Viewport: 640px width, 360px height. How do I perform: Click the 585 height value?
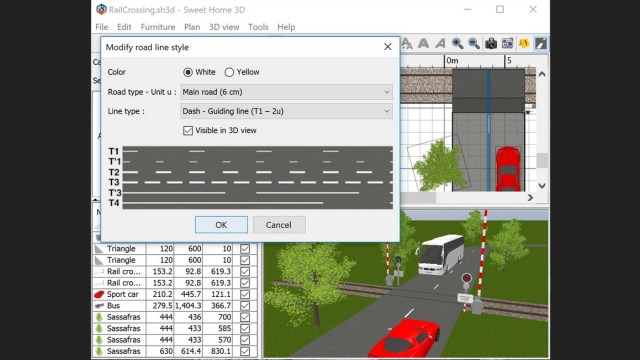[224, 328]
